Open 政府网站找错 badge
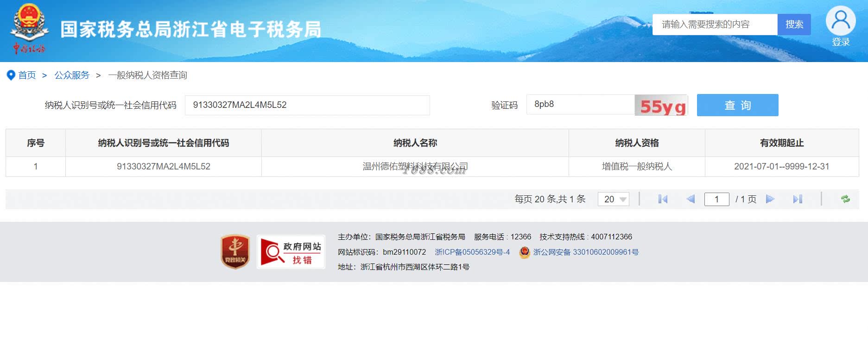The width and height of the screenshot is (868, 338). coord(291,252)
